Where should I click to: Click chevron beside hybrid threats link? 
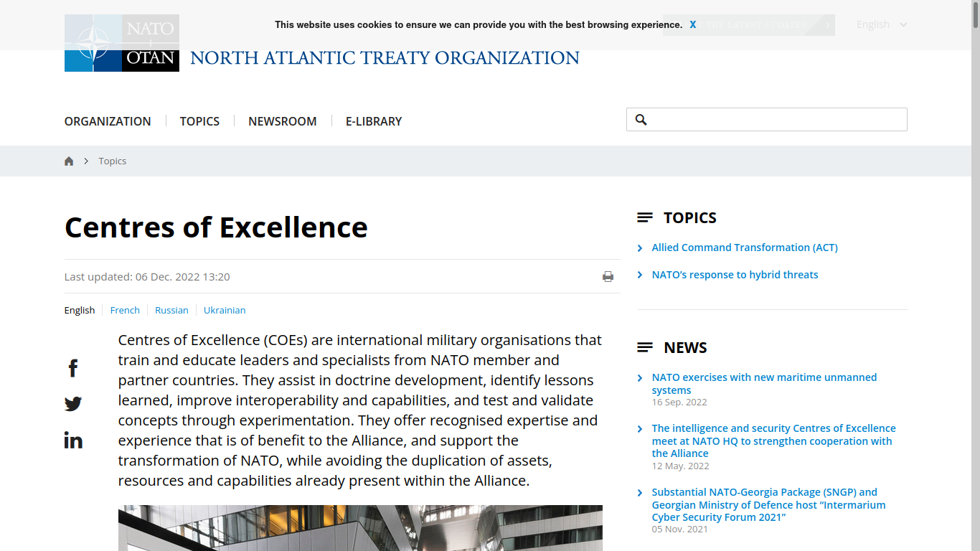click(640, 275)
